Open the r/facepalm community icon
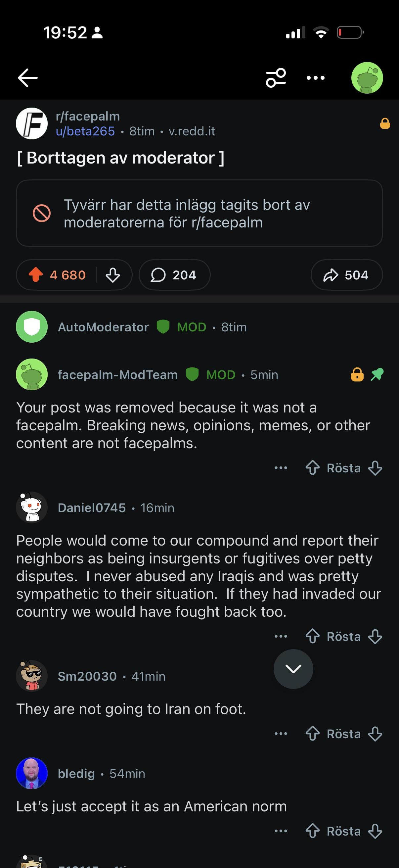This screenshot has width=399, height=868. click(x=32, y=123)
